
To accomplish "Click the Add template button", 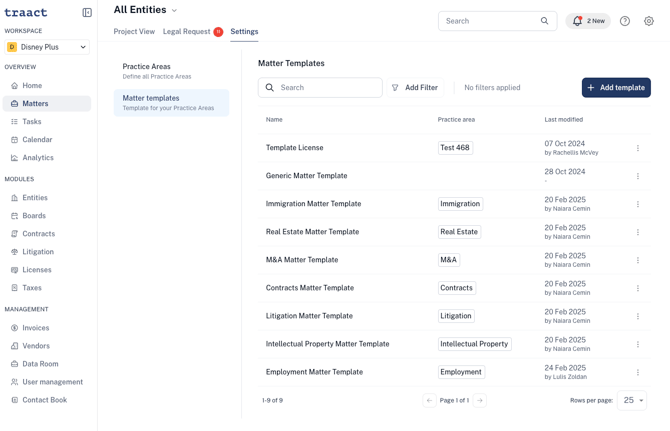I will (x=616, y=88).
